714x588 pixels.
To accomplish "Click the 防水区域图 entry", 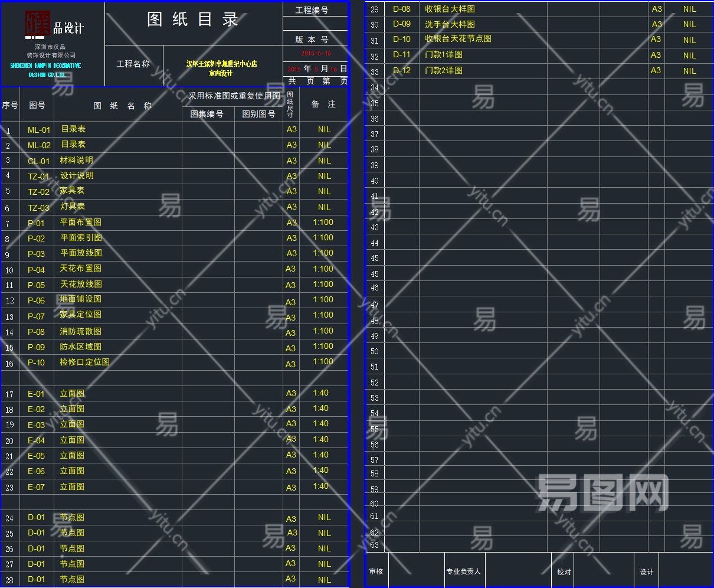I will click(81, 347).
